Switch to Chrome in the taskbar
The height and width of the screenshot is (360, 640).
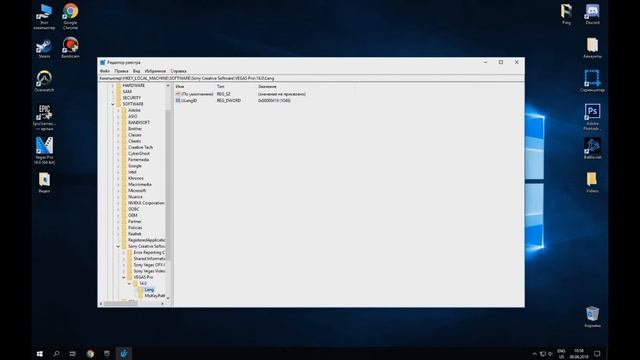90,353
